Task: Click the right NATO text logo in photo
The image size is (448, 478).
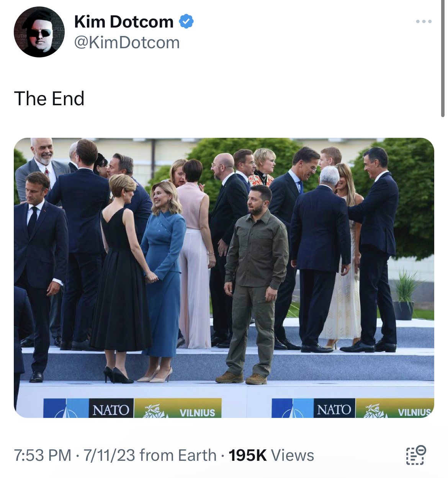Action: [x=334, y=409]
